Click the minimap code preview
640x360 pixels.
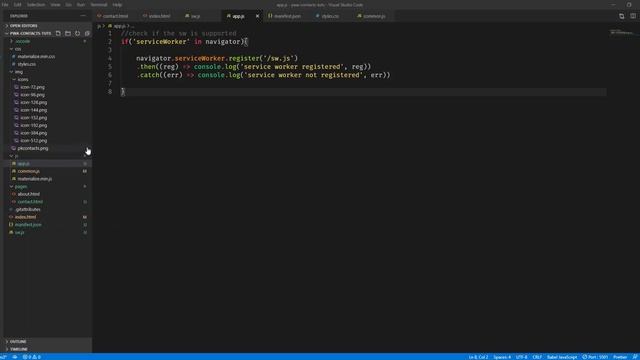(x=622, y=32)
